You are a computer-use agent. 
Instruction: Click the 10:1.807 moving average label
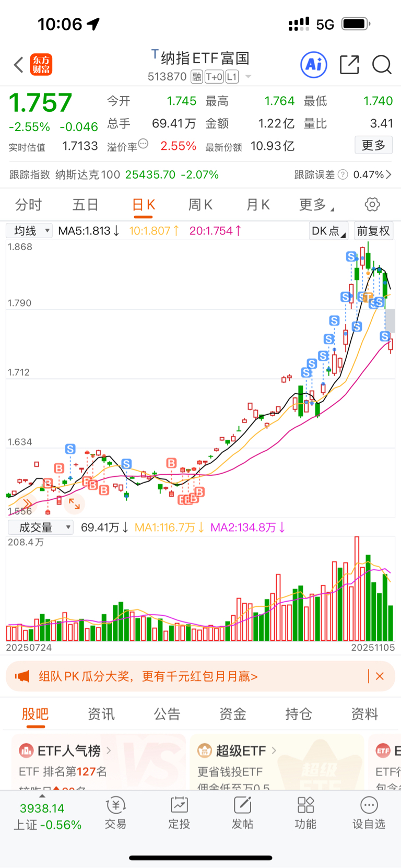coord(154,231)
